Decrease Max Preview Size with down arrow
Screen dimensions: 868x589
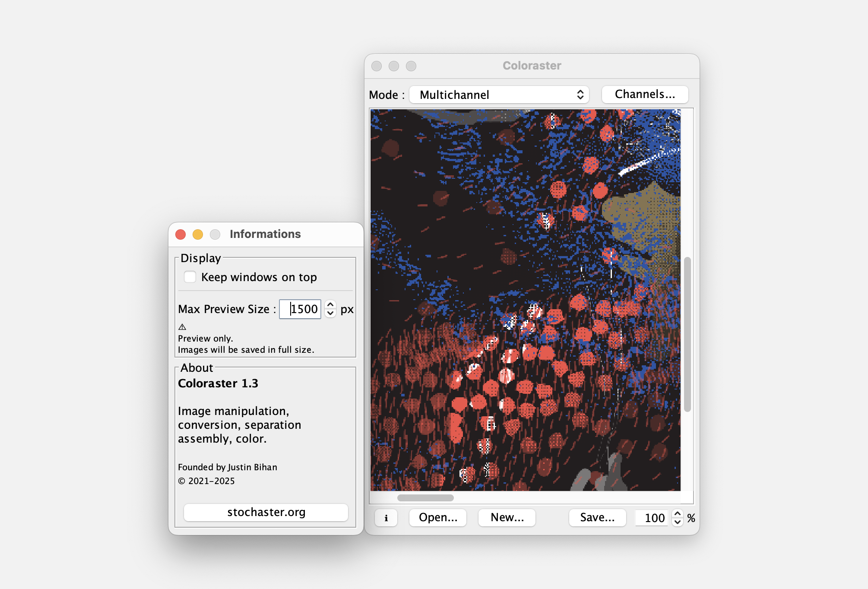[x=330, y=313]
